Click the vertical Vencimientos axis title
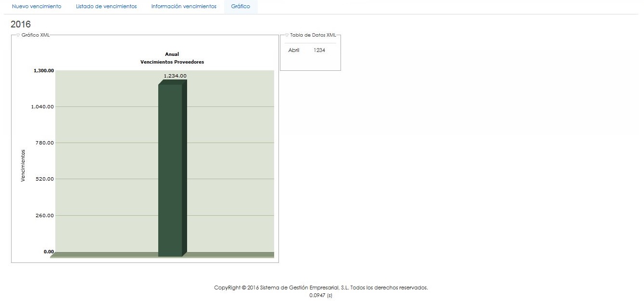 pyautogui.click(x=23, y=165)
